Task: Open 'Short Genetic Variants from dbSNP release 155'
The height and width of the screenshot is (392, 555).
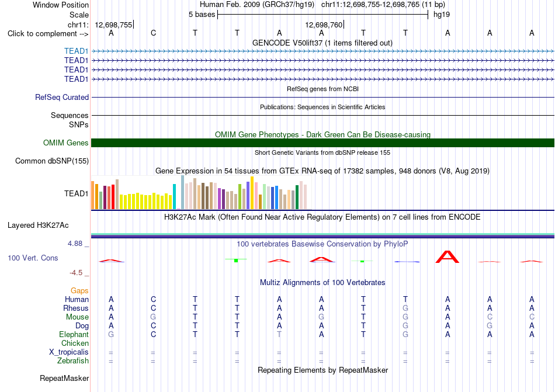Action: coord(322,152)
